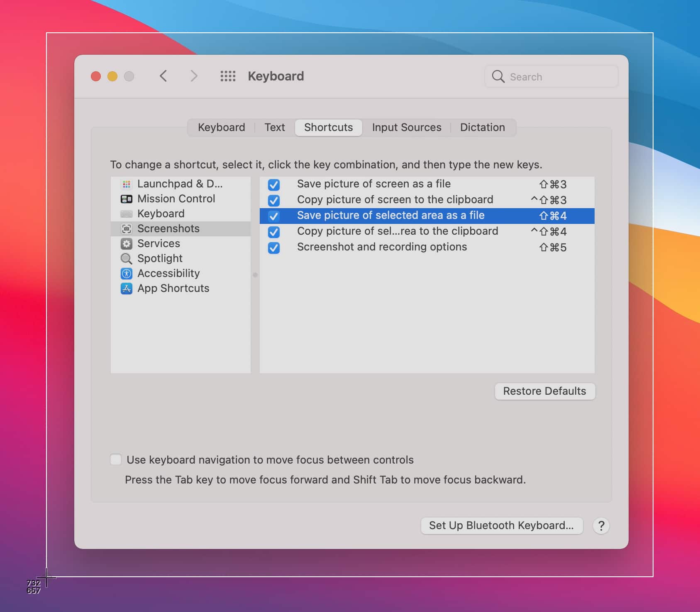Click the Show All preferences grid icon

228,76
